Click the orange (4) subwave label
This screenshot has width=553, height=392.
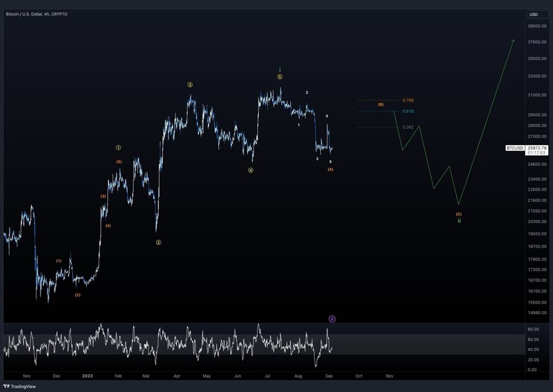pyautogui.click(x=108, y=226)
